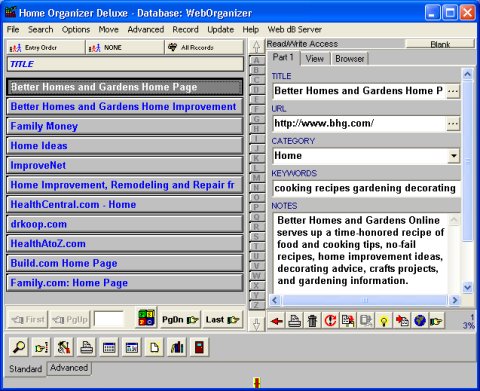Expand URL field with its ellipsis button
Viewport: 480px width, 391px height.
453,124
